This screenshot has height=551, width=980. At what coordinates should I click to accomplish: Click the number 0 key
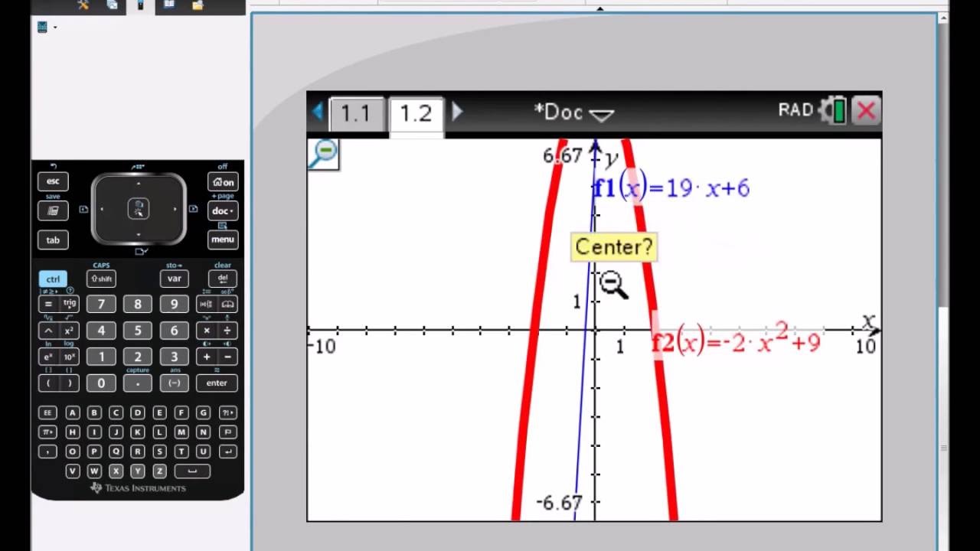pyautogui.click(x=101, y=383)
